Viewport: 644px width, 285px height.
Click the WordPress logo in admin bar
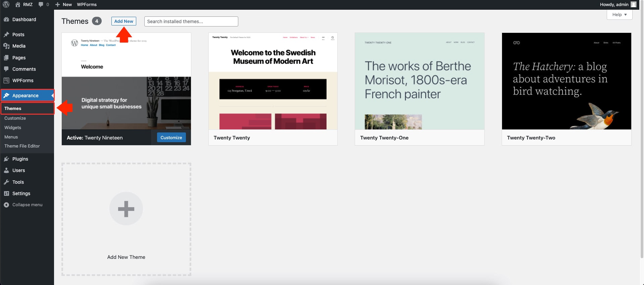[x=6, y=4]
